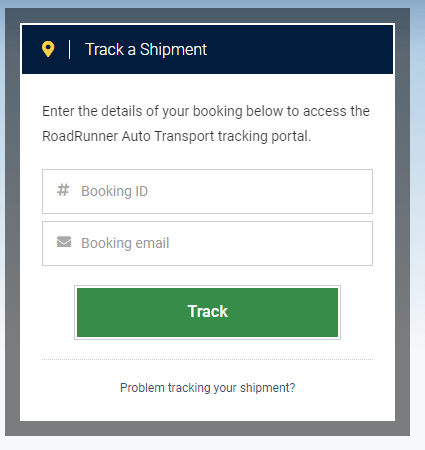The height and width of the screenshot is (450, 425).
Task: Click the dark navy header bar's empty area
Action: 300,49
